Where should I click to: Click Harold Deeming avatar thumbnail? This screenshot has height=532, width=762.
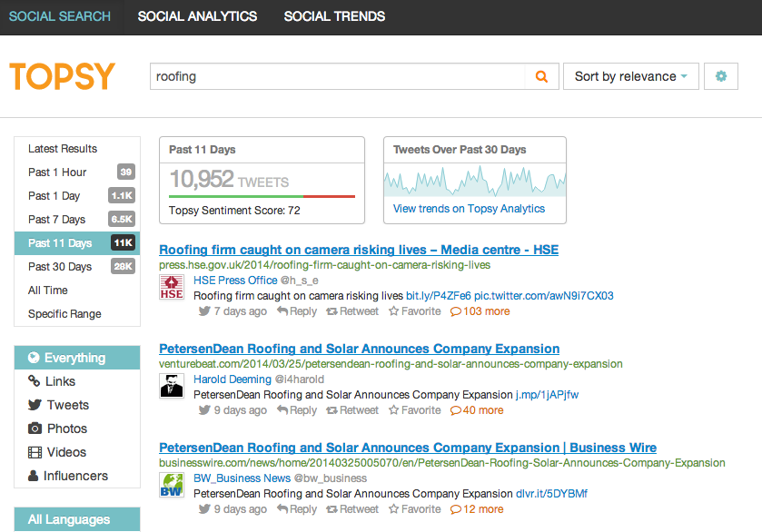point(172,386)
